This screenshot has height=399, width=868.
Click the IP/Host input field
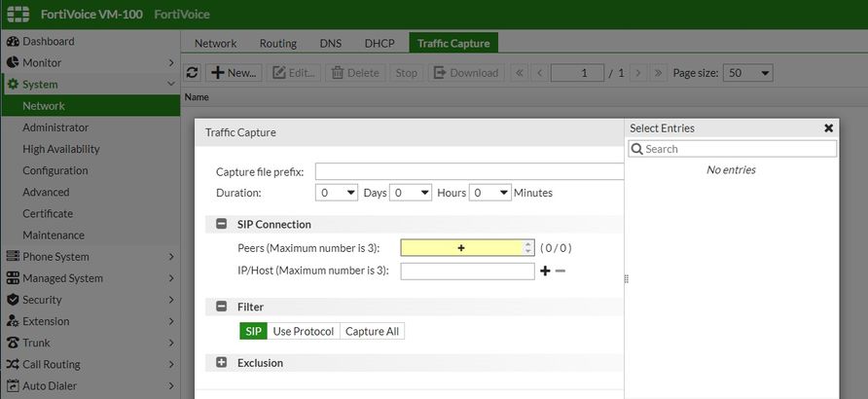coord(467,272)
